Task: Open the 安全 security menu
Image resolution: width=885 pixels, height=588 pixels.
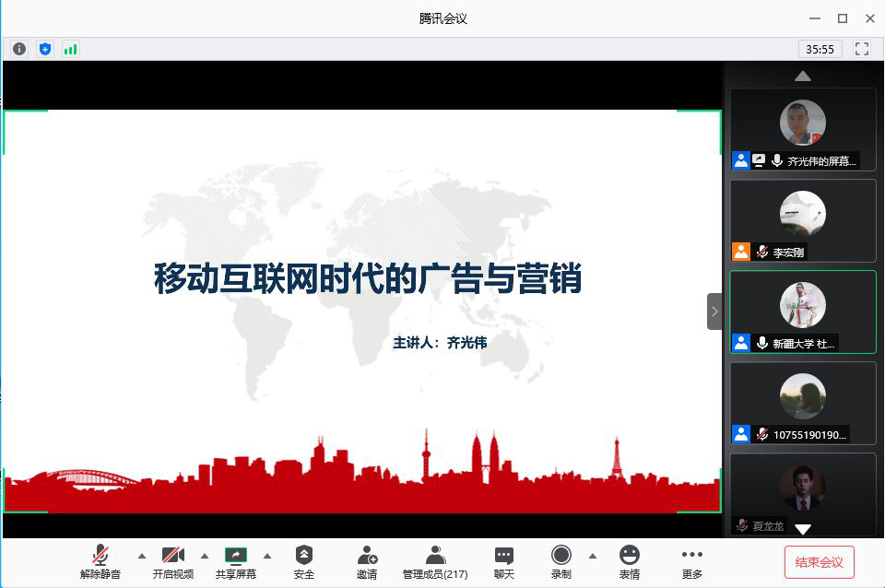Action: [x=304, y=562]
